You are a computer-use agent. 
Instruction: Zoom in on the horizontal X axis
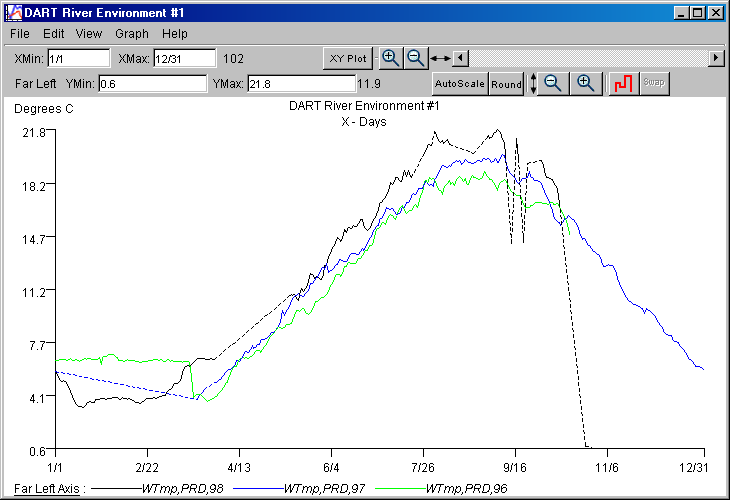pyautogui.click(x=391, y=58)
